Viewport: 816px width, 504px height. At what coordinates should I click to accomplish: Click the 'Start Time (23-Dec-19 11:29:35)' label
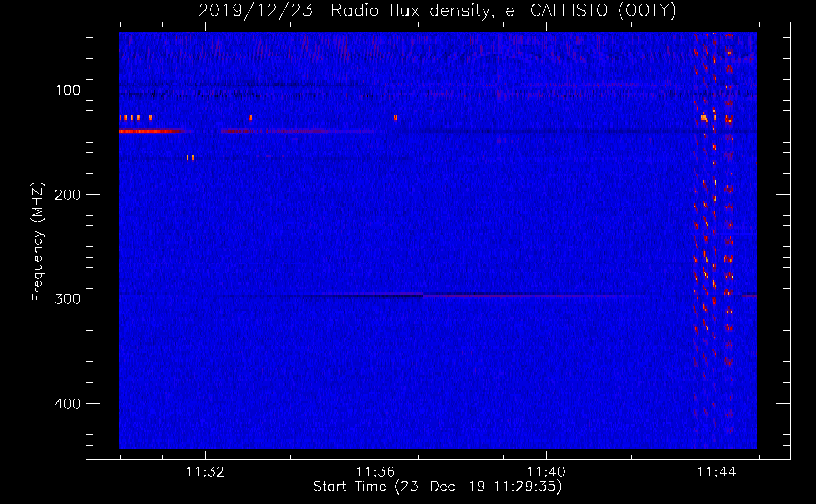click(437, 487)
